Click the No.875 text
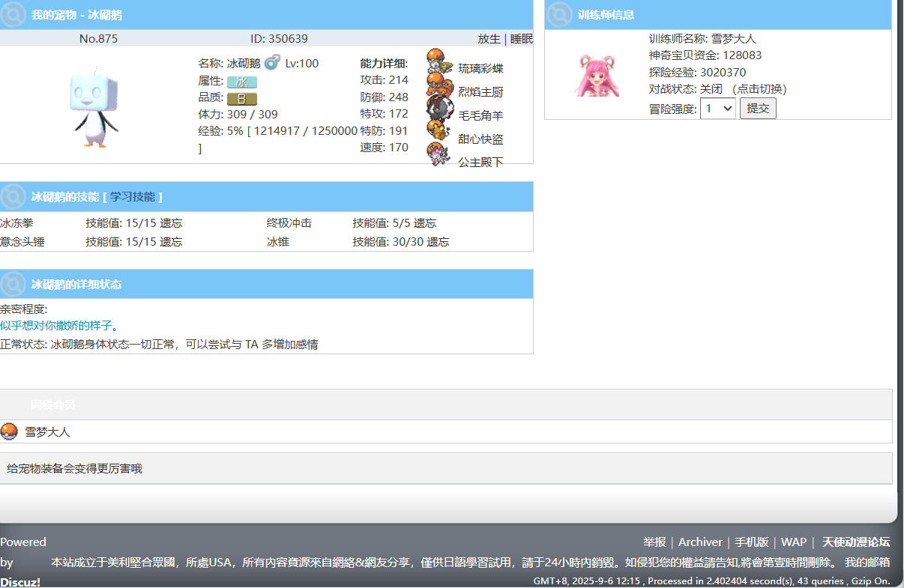The image size is (904, 588). [98, 39]
